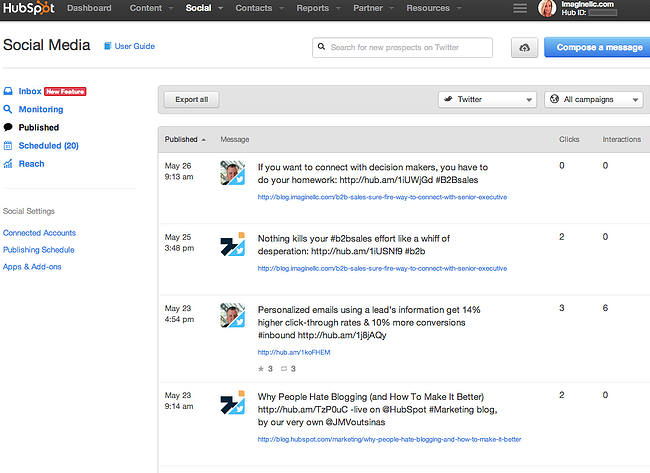Click the Published speech bubble icon
This screenshot has width=650, height=473.
coord(8,127)
